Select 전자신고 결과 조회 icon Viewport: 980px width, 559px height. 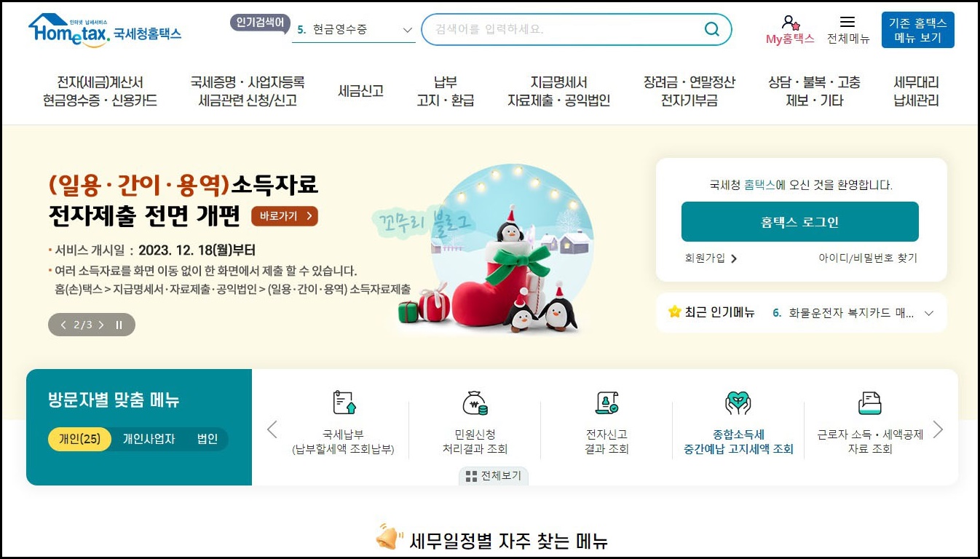pyautogui.click(x=606, y=403)
